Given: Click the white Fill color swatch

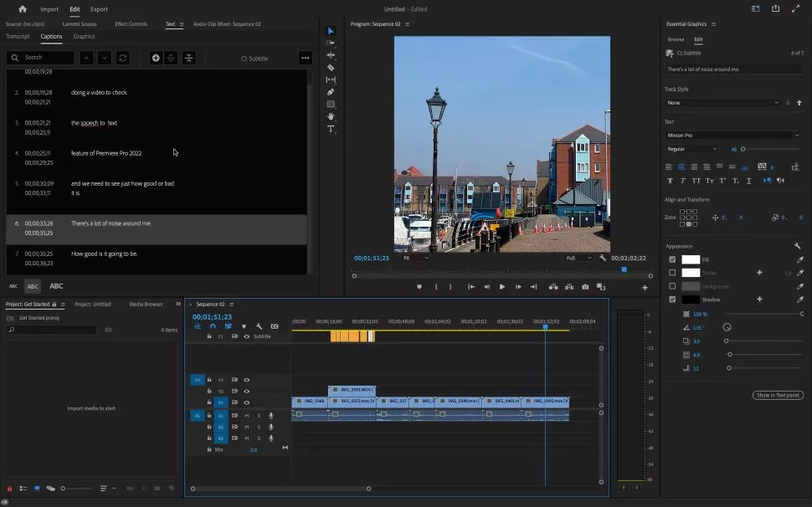Looking at the screenshot, I should pos(691,259).
